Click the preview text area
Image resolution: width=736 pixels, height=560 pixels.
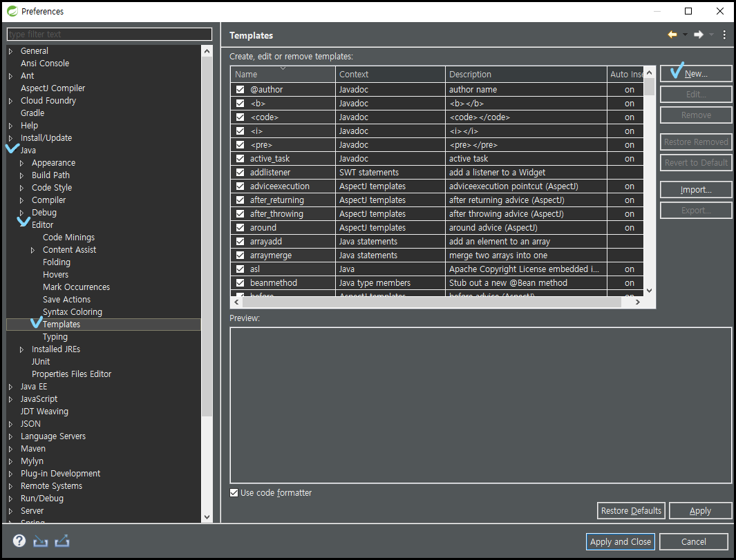pyautogui.click(x=480, y=405)
